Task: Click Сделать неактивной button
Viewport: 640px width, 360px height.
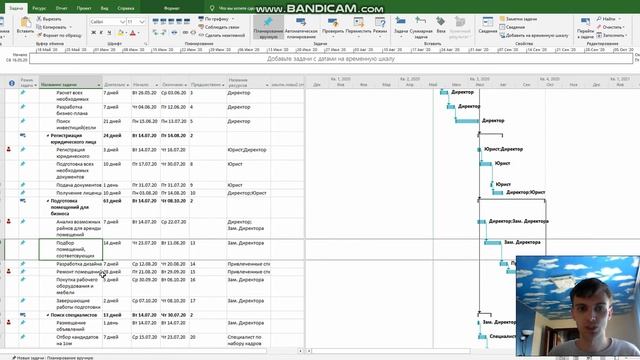Action: [x=222, y=36]
